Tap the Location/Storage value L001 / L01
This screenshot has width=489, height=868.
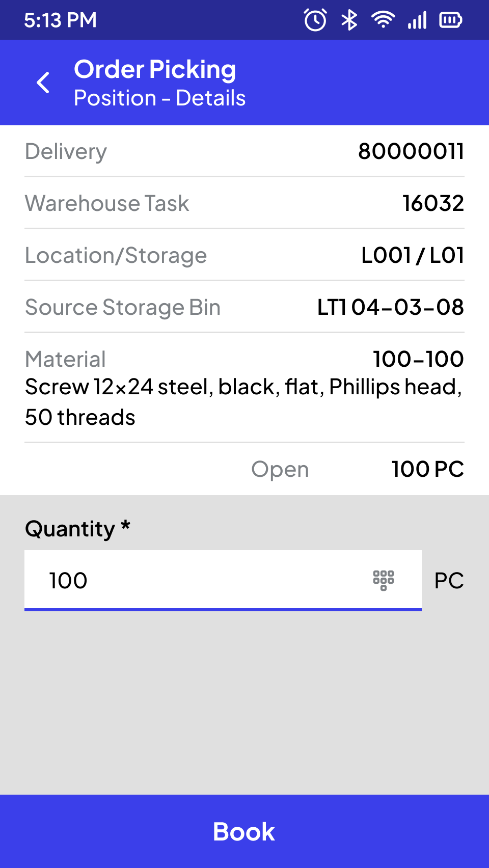[412, 255]
